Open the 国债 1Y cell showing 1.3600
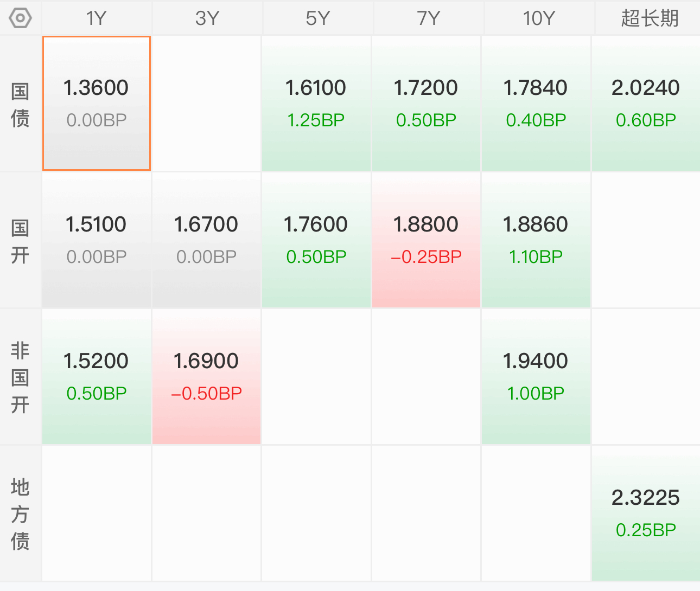Screen dimensions: 700x591 click(x=97, y=104)
